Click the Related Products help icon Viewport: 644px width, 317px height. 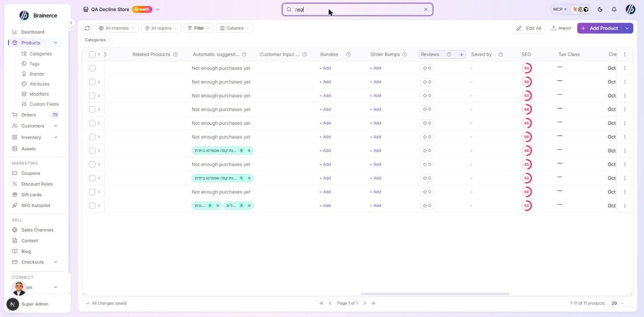(x=175, y=55)
